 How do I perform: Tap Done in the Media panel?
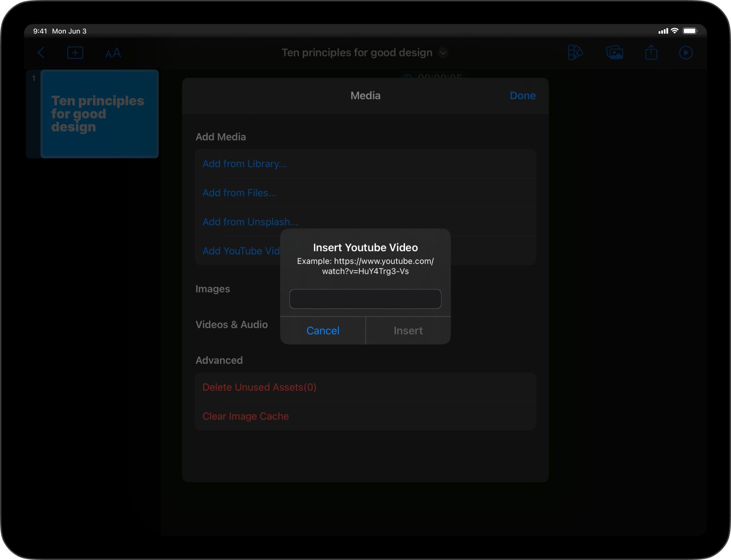point(522,96)
